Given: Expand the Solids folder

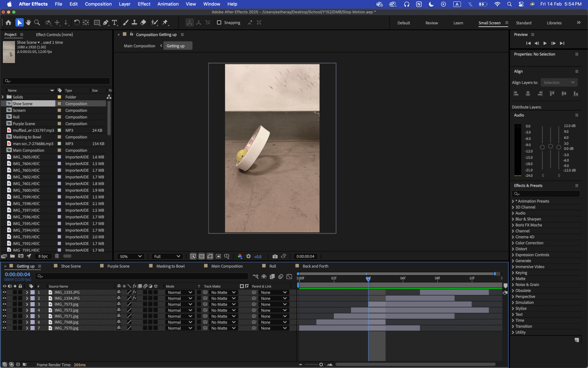Looking at the screenshot, I should click(3, 97).
